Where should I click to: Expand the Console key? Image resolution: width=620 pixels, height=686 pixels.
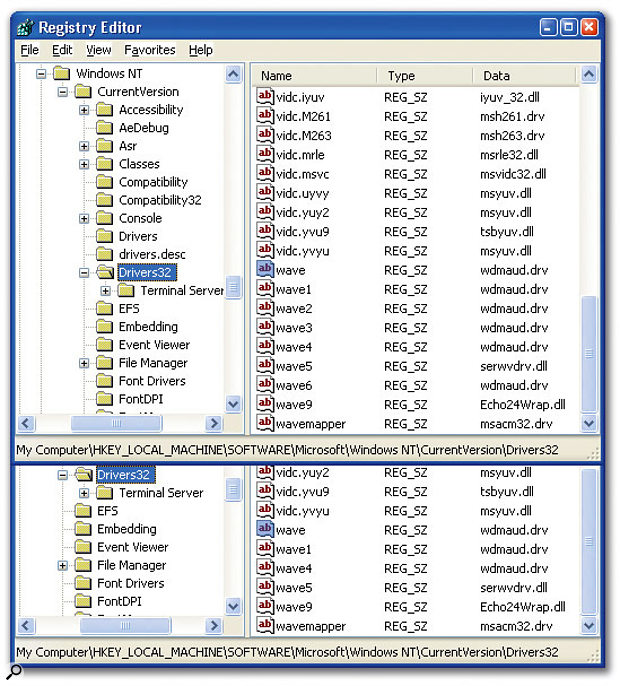pyautogui.click(x=84, y=218)
